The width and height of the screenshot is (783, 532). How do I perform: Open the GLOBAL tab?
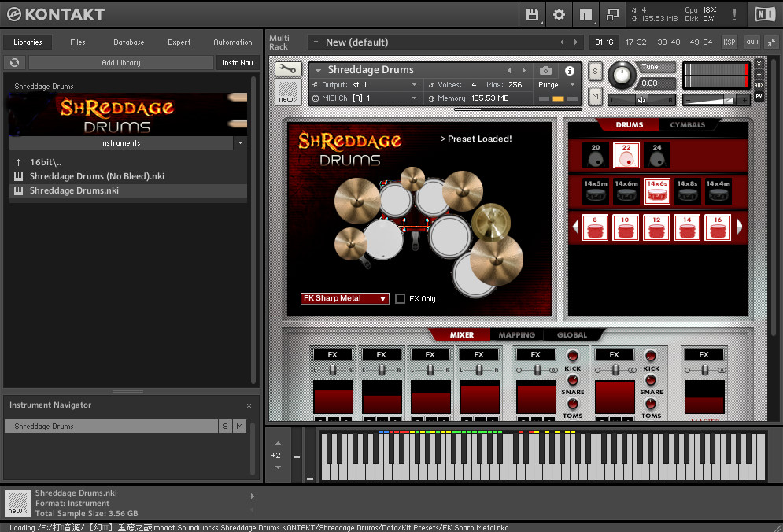point(572,335)
